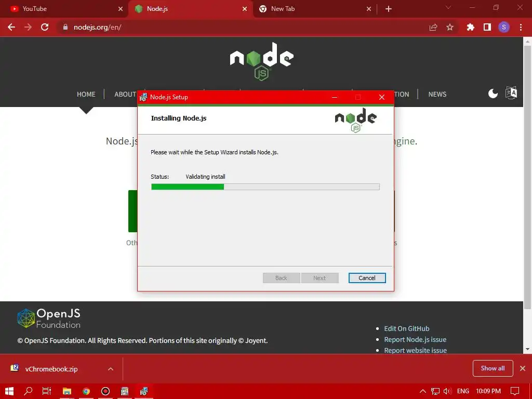Close the downloads bar

pos(523,368)
